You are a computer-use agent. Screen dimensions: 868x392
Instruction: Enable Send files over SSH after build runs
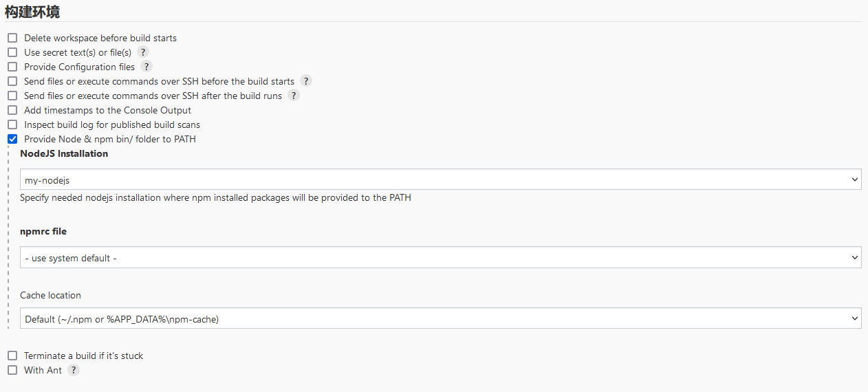click(12, 96)
